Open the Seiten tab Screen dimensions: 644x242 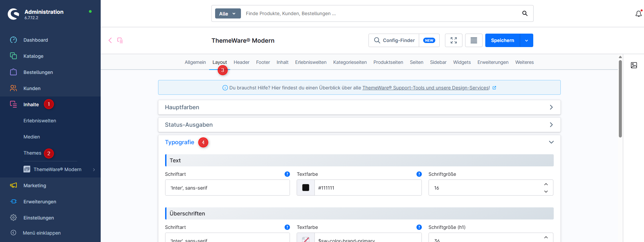pos(416,62)
